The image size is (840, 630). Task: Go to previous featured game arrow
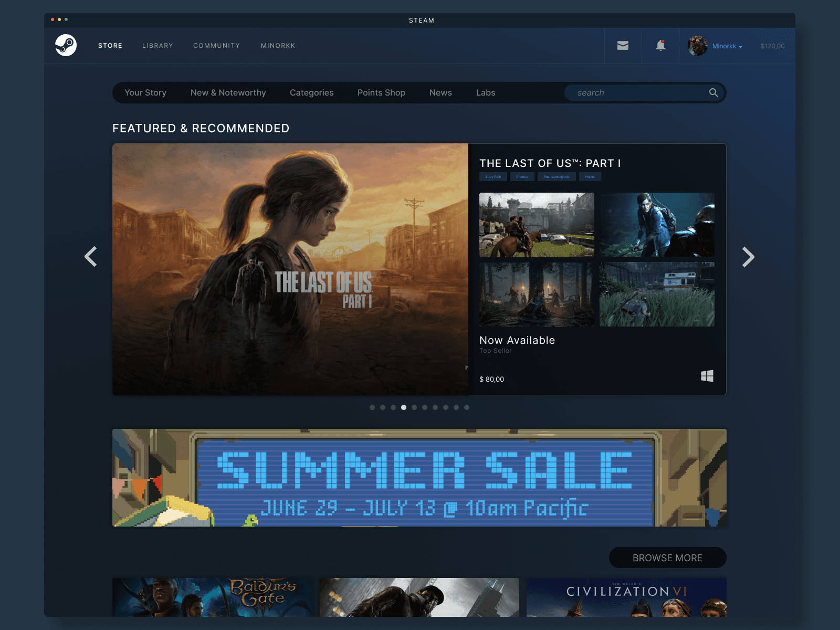[91, 257]
